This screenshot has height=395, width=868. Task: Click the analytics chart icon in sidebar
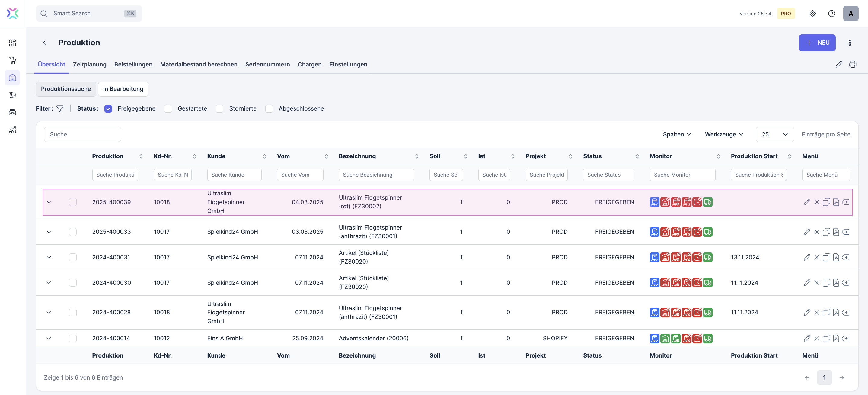pos(12,130)
